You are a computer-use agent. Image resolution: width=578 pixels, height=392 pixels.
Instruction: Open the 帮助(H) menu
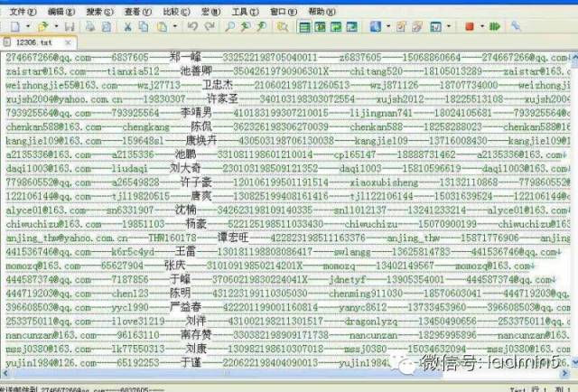click(322, 12)
